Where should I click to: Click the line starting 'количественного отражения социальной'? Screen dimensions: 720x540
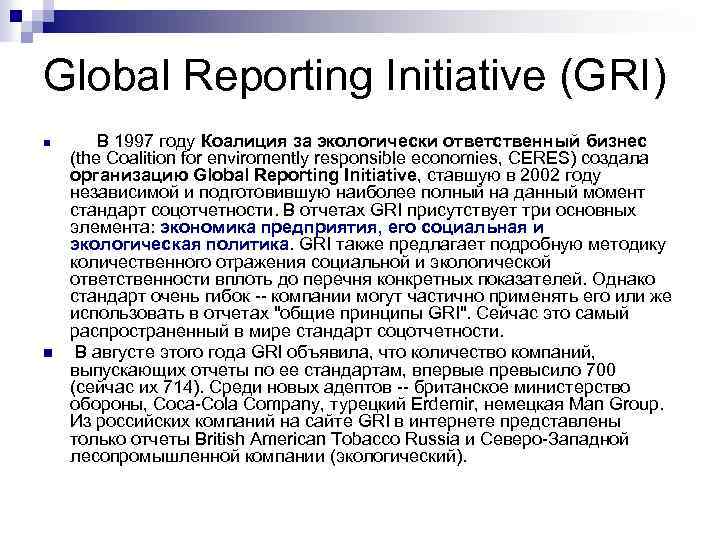click(x=310, y=263)
